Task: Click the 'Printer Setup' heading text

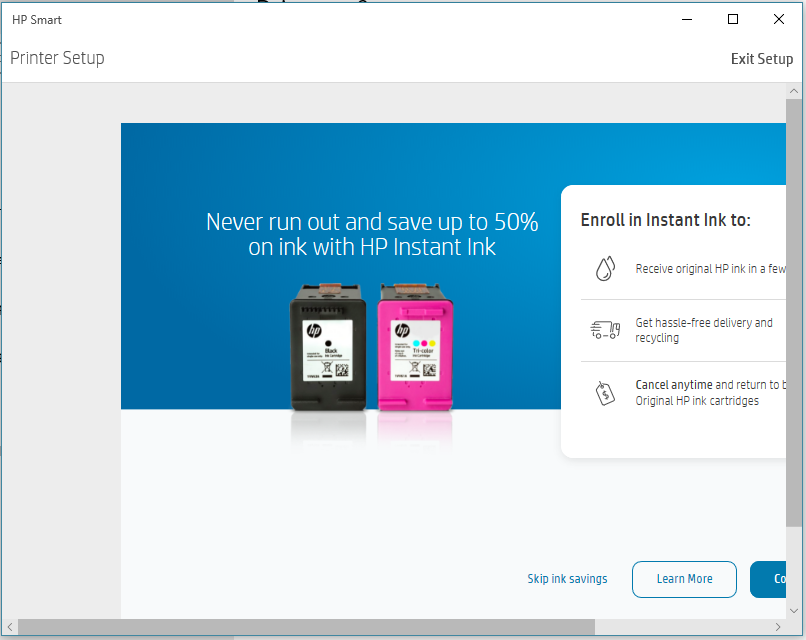Action: click(x=57, y=58)
